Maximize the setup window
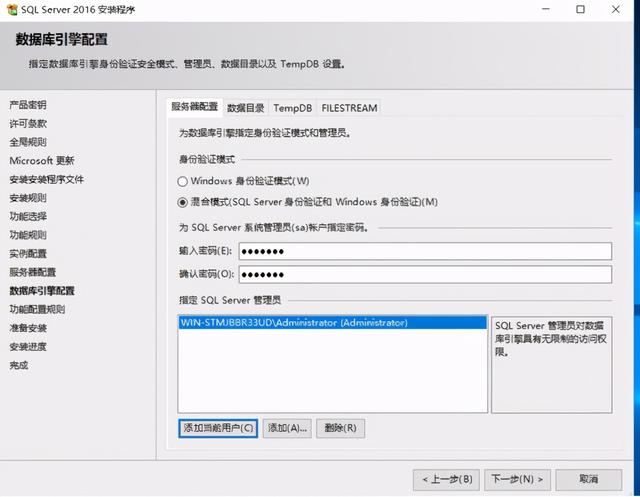Viewport: 640px width, 497px height. click(x=580, y=9)
